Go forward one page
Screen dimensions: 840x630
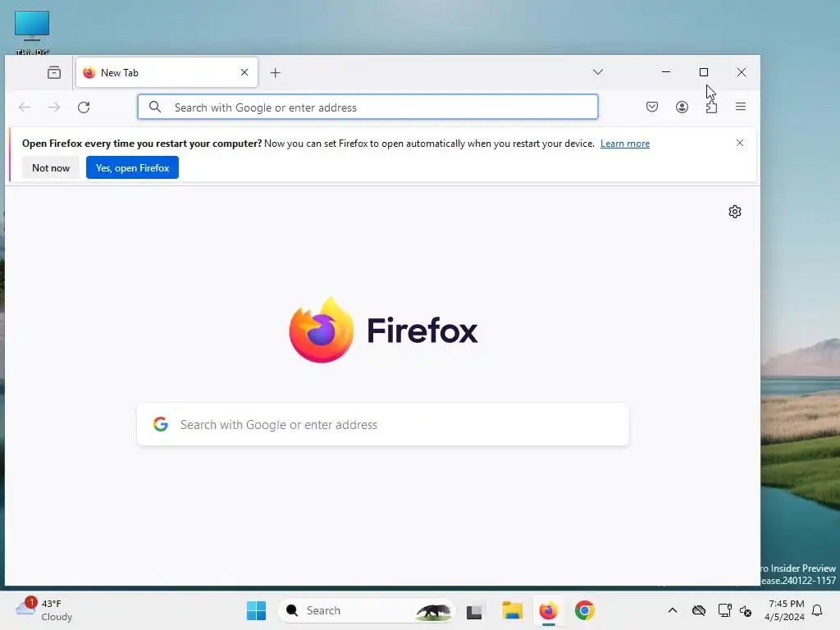pyautogui.click(x=54, y=107)
